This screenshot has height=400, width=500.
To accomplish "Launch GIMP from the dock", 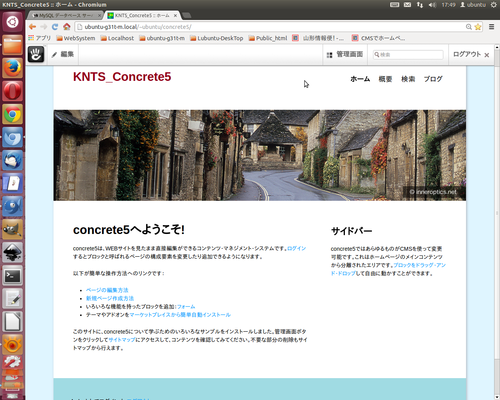I will point(13,229).
